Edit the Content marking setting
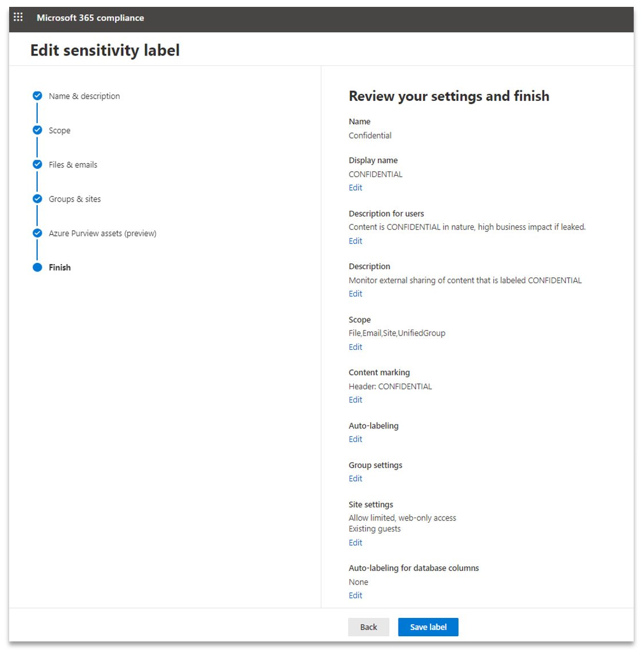The image size is (644, 654). click(x=355, y=400)
